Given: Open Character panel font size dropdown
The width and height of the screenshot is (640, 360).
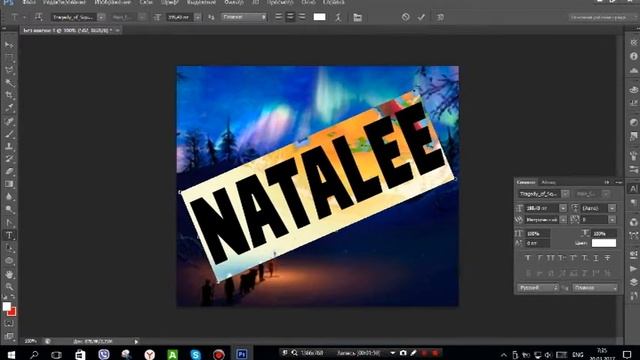Looking at the screenshot, I should coord(563,208).
